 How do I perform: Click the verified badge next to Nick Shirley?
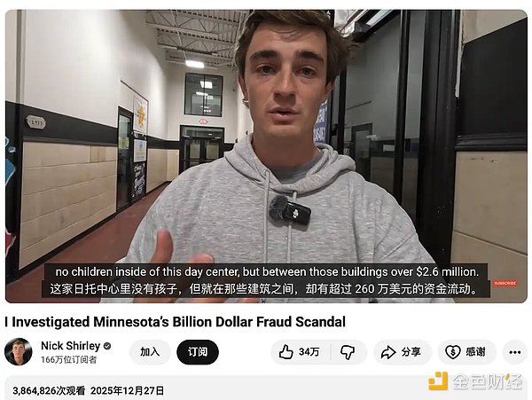tap(107, 346)
